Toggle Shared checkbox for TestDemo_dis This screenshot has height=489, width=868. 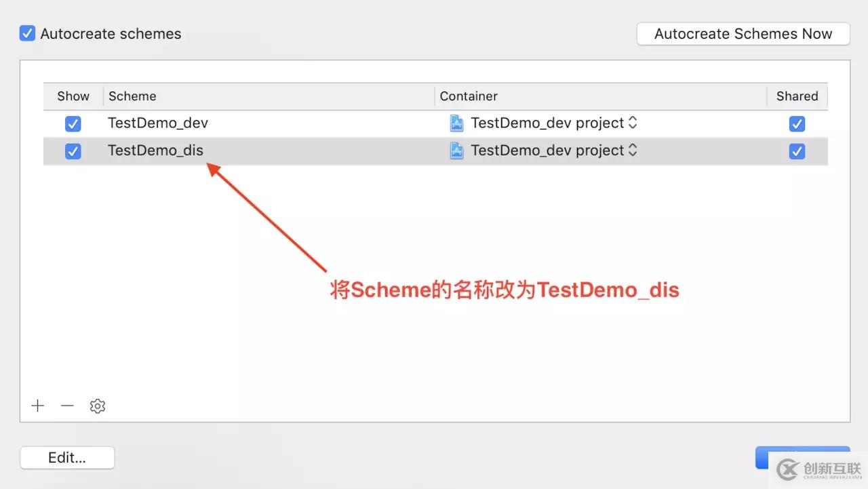coord(797,151)
